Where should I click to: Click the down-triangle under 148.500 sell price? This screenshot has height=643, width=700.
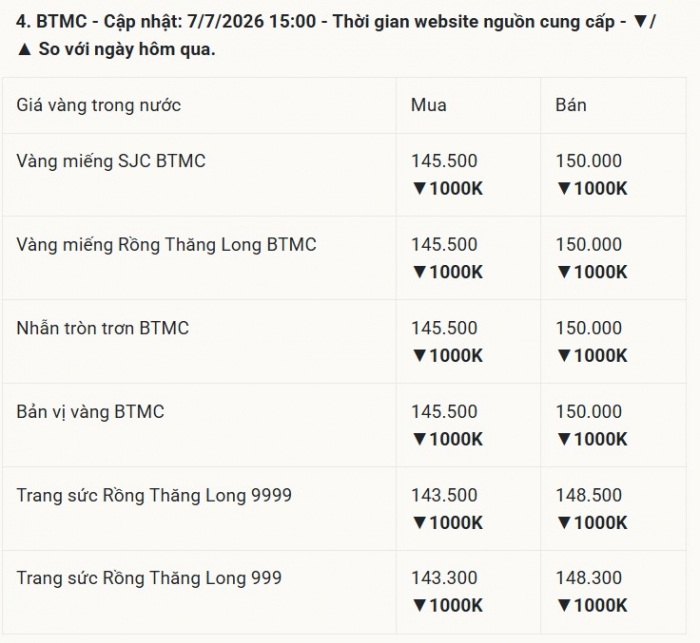(x=564, y=523)
